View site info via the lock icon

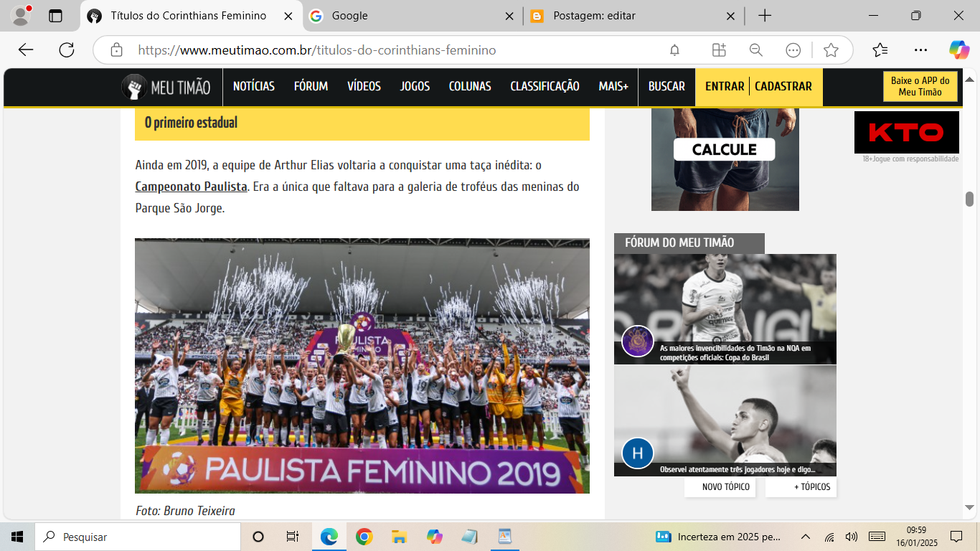116,50
